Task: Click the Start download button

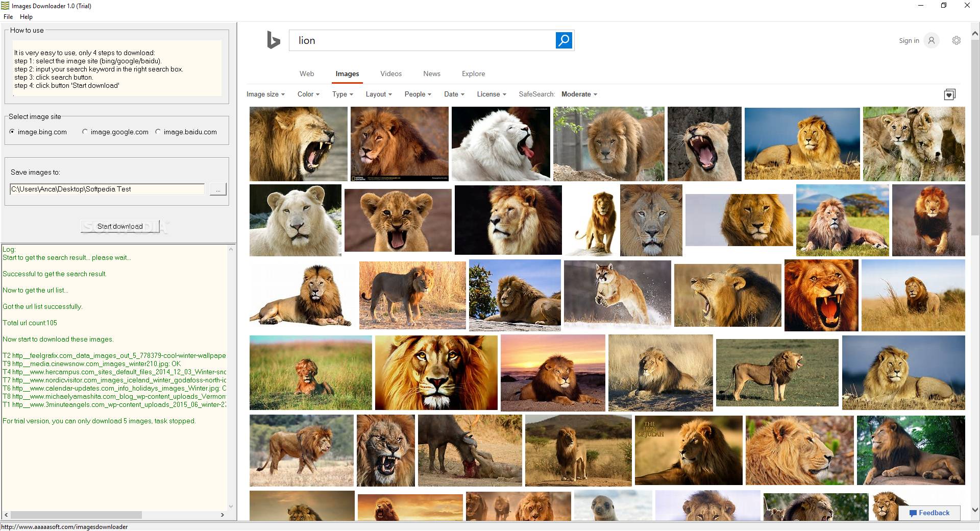Action: [120, 226]
